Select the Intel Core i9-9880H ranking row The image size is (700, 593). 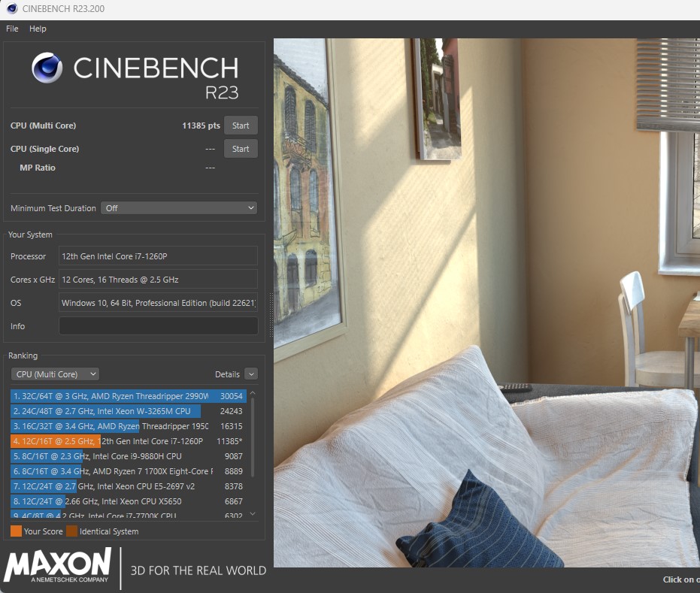pyautogui.click(x=128, y=456)
